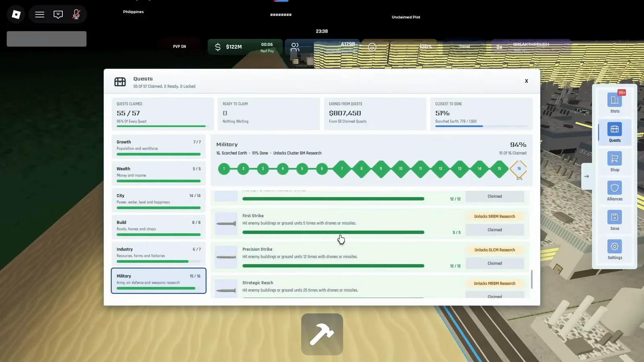Select quest node 16 Scorched Earth
644x362 pixels.
pos(519,169)
